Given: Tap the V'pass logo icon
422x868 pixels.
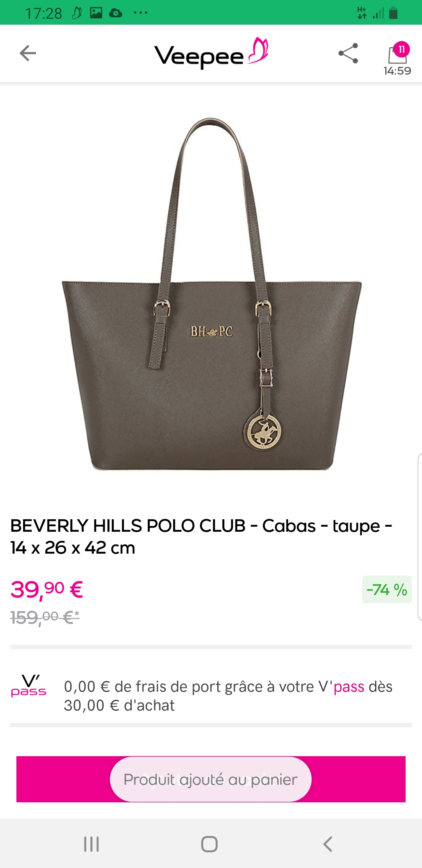Looking at the screenshot, I should click(x=29, y=686).
